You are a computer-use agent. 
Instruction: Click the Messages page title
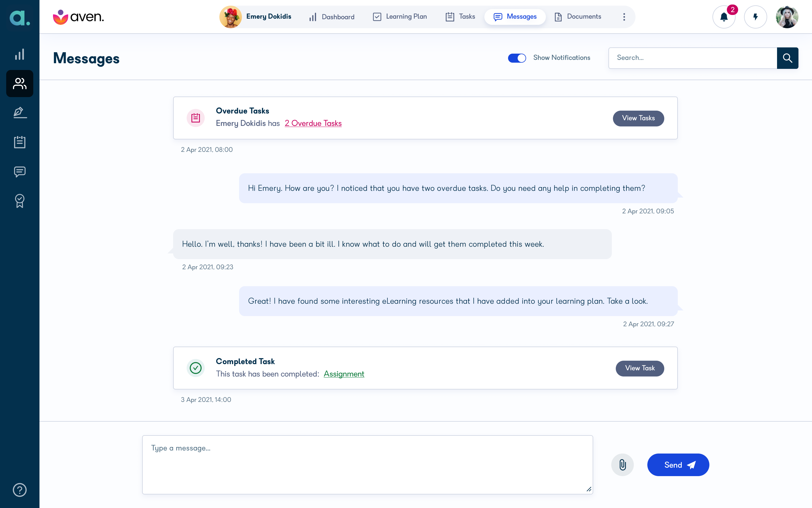[x=86, y=58]
